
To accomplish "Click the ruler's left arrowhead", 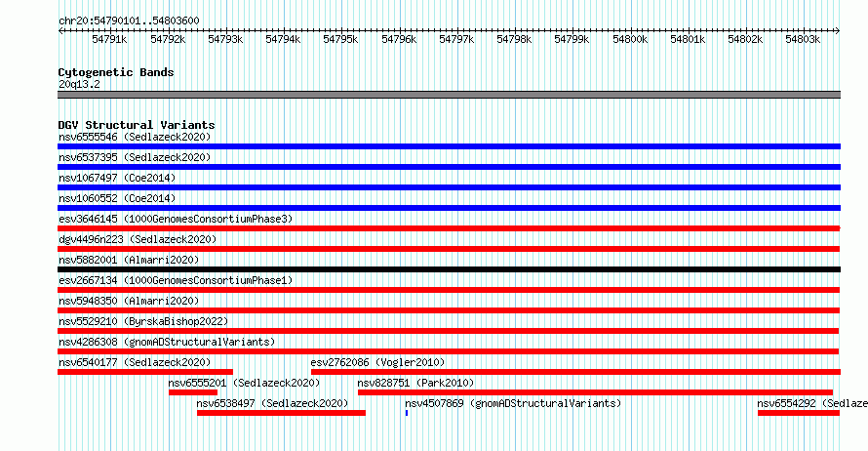I will tap(60, 30).
